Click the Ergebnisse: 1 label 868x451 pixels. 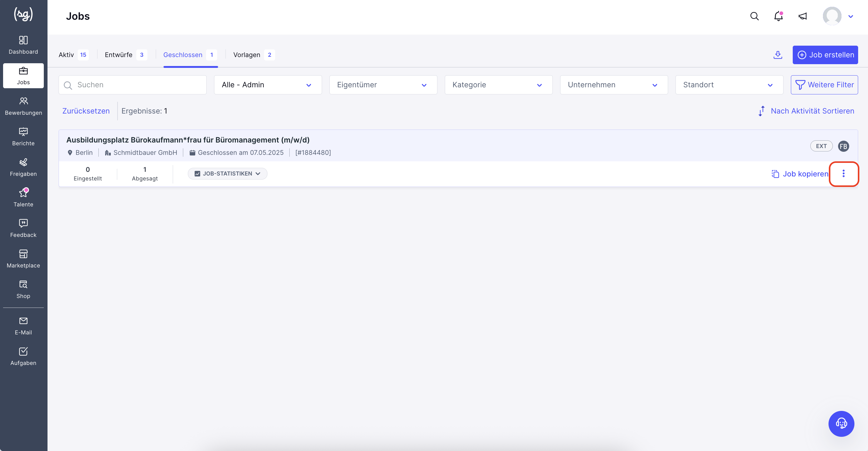[x=144, y=111]
